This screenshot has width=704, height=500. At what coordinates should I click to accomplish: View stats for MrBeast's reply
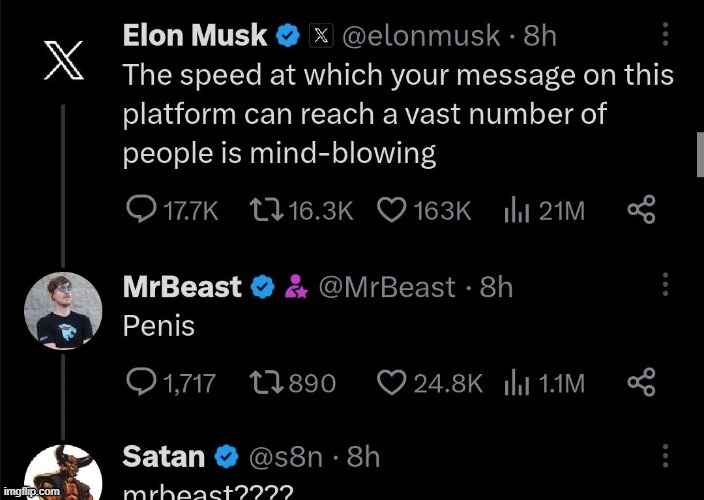[515, 382]
